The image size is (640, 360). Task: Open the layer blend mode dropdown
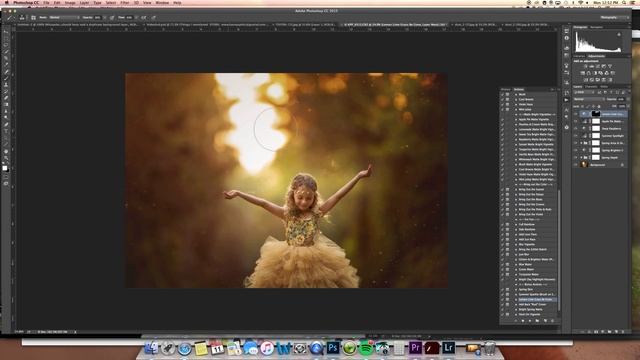point(589,99)
